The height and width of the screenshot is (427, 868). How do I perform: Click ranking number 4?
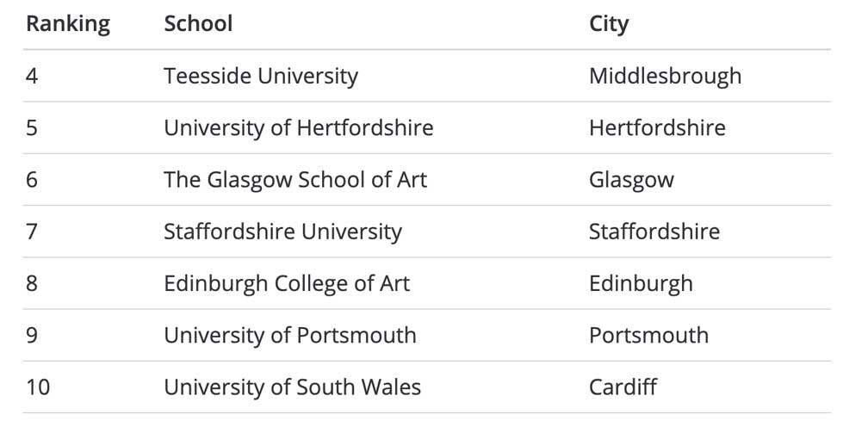point(32,76)
